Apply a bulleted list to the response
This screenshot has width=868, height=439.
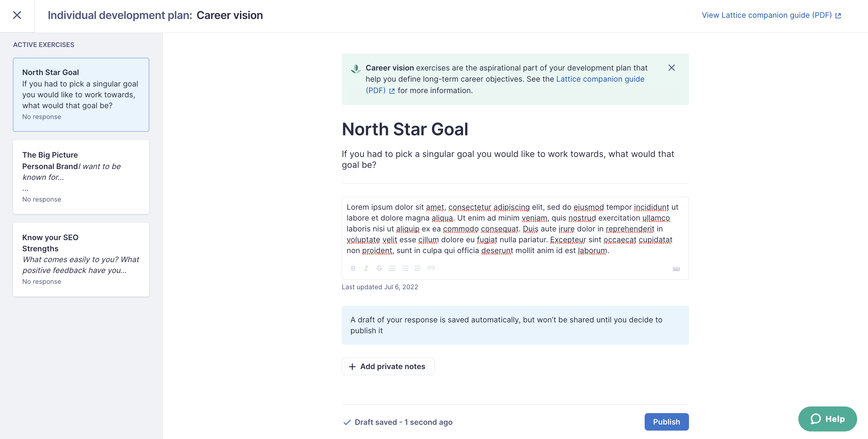405,268
